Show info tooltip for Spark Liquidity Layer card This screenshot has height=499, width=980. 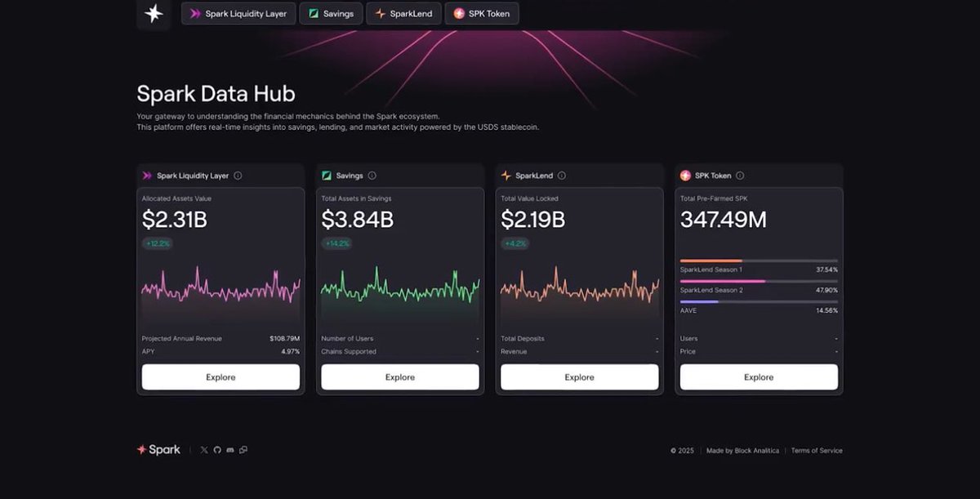click(x=238, y=176)
